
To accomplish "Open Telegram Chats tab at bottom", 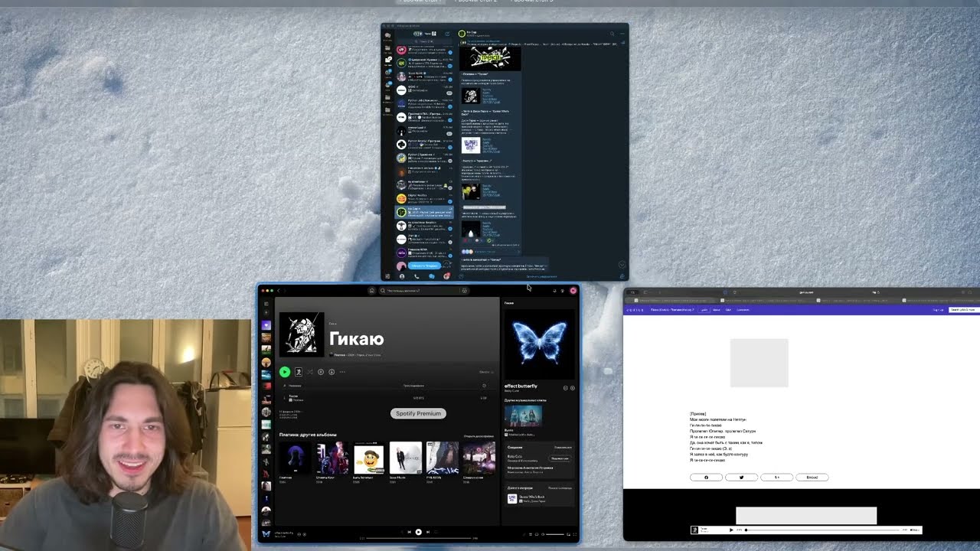I will [432, 276].
